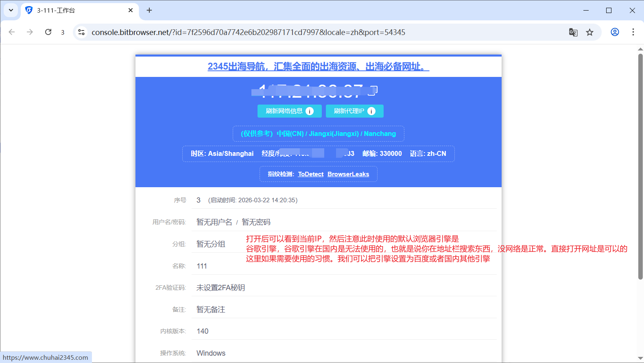Open the 2345出海导航 link

(319, 66)
